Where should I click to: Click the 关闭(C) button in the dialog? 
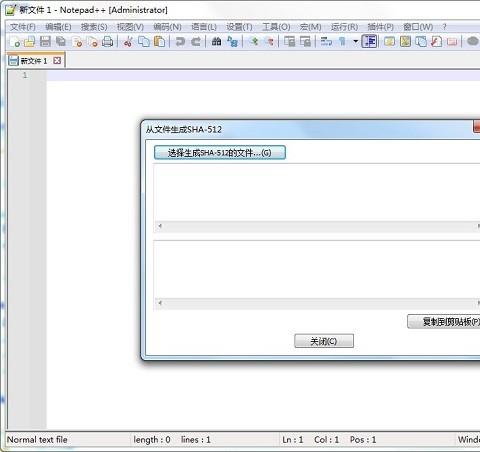pos(324,341)
